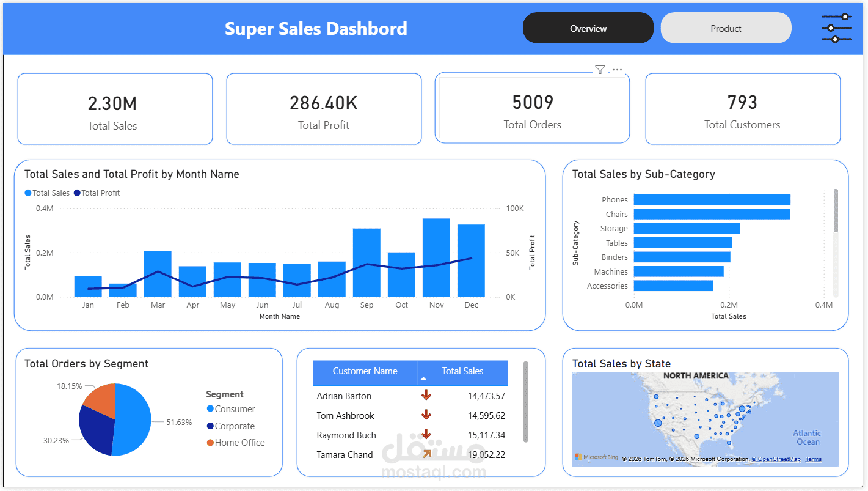Select the Total Sales card
This screenshot has height=491, width=868.
click(115, 109)
